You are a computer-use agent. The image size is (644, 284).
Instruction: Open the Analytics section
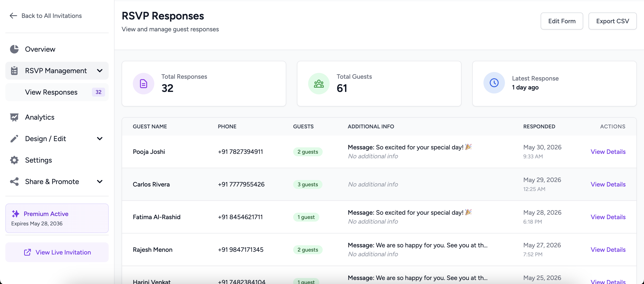tap(57, 117)
